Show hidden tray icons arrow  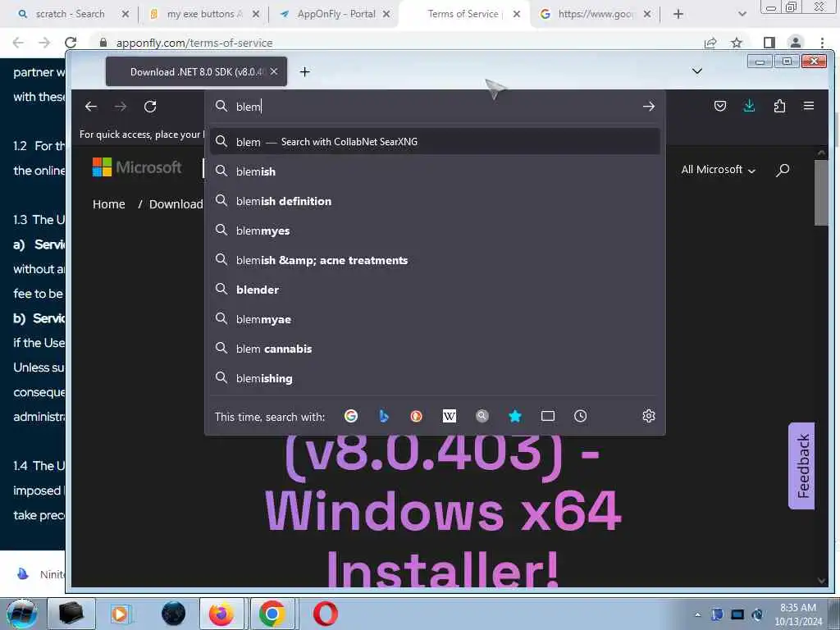click(x=697, y=614)
